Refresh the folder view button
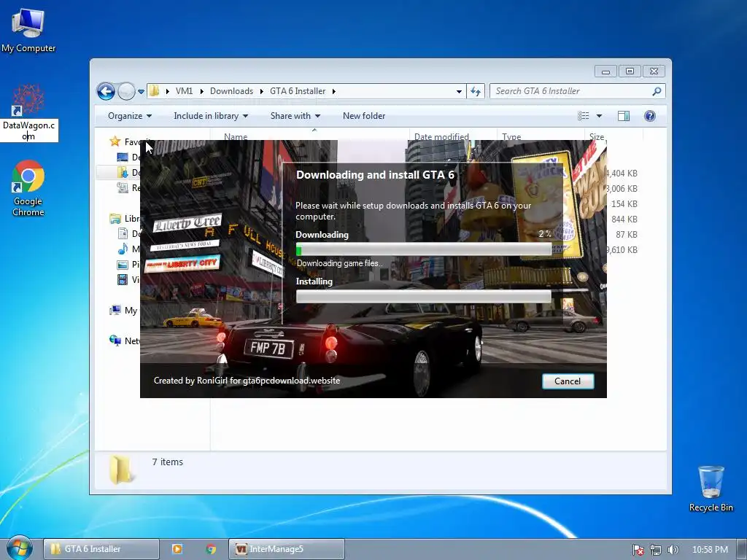The height and width of the screenshot is (560, 747). pyautogui.click(x=476, y=91)
